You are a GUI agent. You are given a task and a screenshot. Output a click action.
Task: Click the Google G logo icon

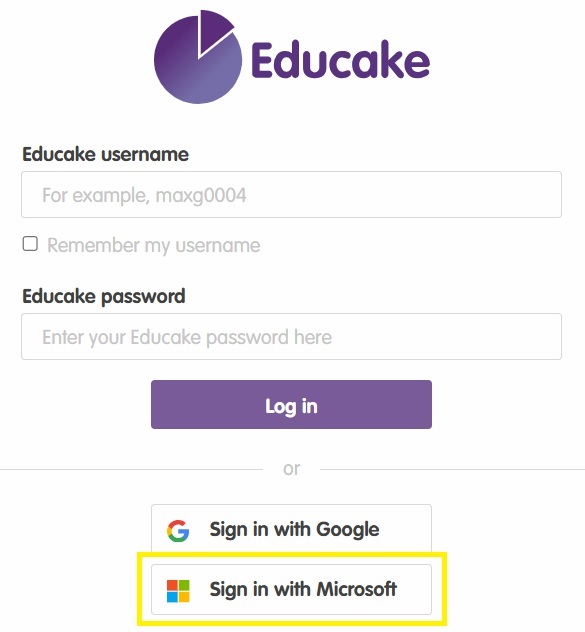click(x=178, y=530)
